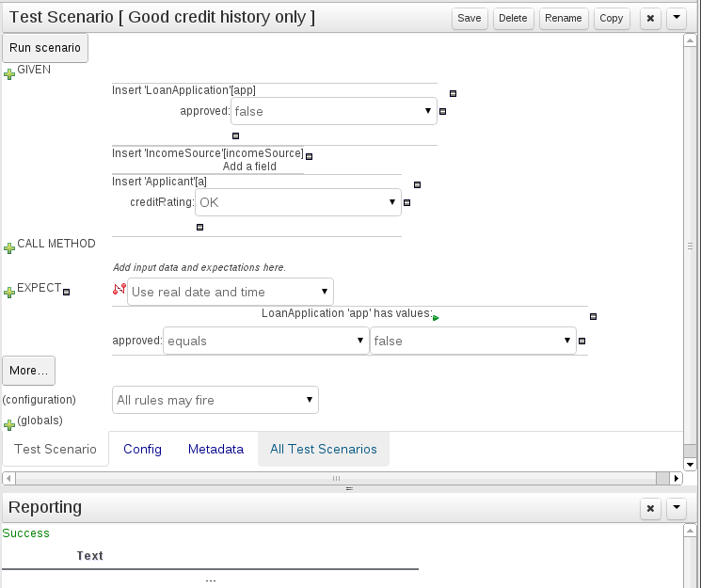This screenshot has width=701, height=588.
Task: Open the All Test Scenarios tab
Action: (x=324, y=449)
